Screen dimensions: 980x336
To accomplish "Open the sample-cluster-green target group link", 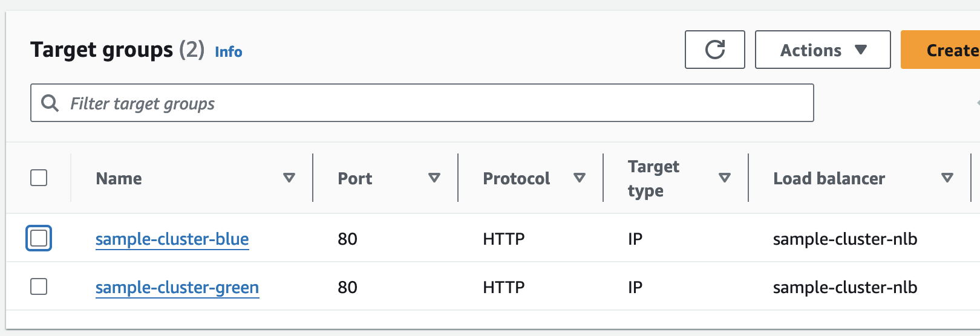I will 177,288.
